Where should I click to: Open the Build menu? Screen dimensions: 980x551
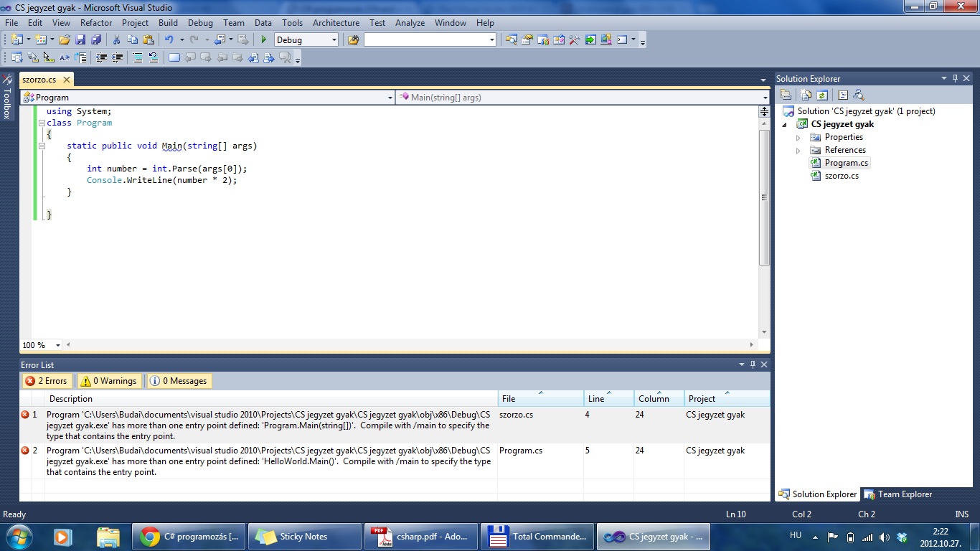pyautogui.click(x=168, y=23)
